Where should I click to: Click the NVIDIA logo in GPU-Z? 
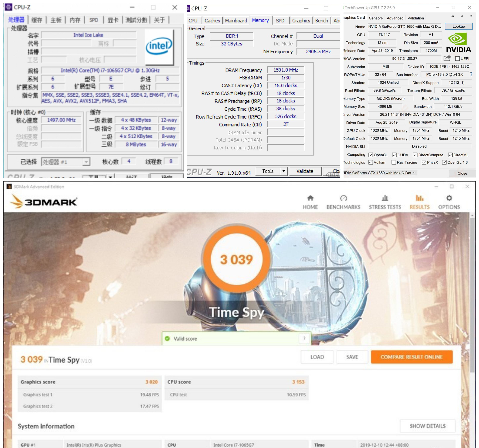click(x=458, y=43)
